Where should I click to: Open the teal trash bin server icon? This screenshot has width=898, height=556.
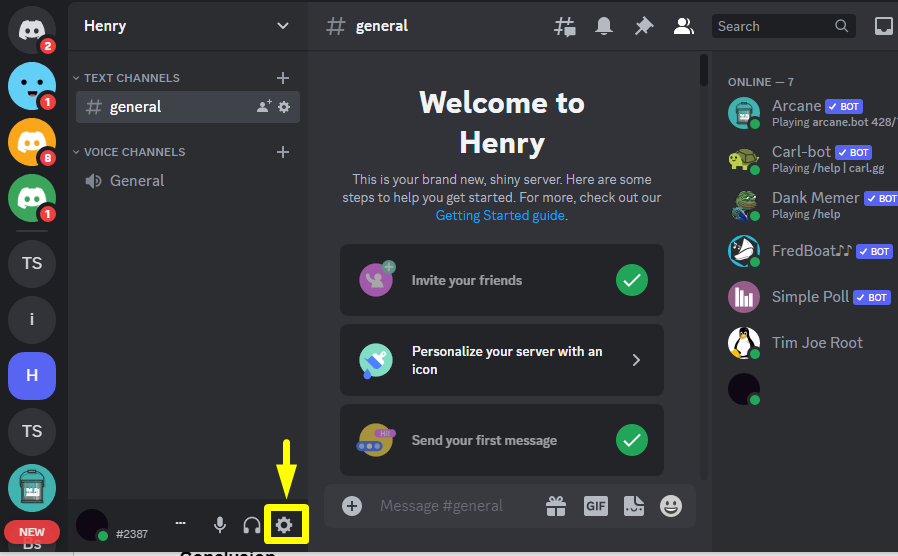point(31,488)
